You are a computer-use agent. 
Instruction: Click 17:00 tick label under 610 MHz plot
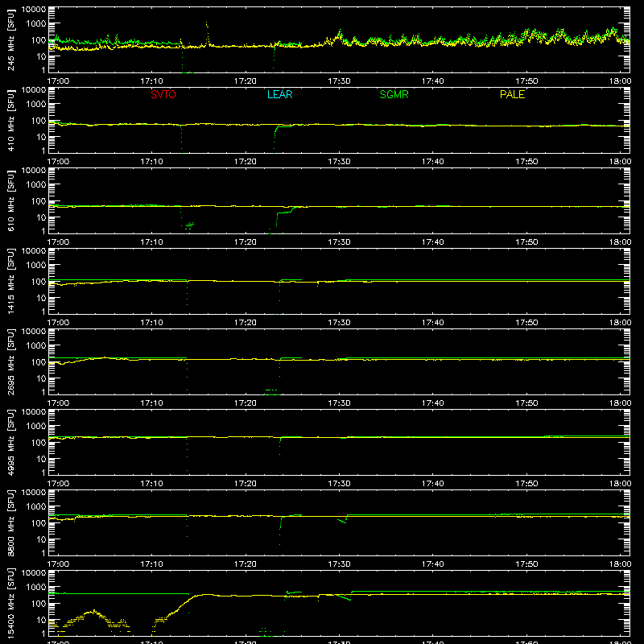click(x=58, y=242)
